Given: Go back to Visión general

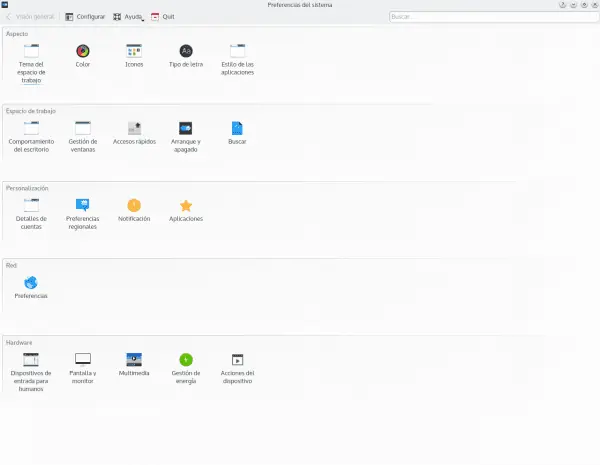Looking at the screenshot, I should pyautogui.click(x=30, y=17).
